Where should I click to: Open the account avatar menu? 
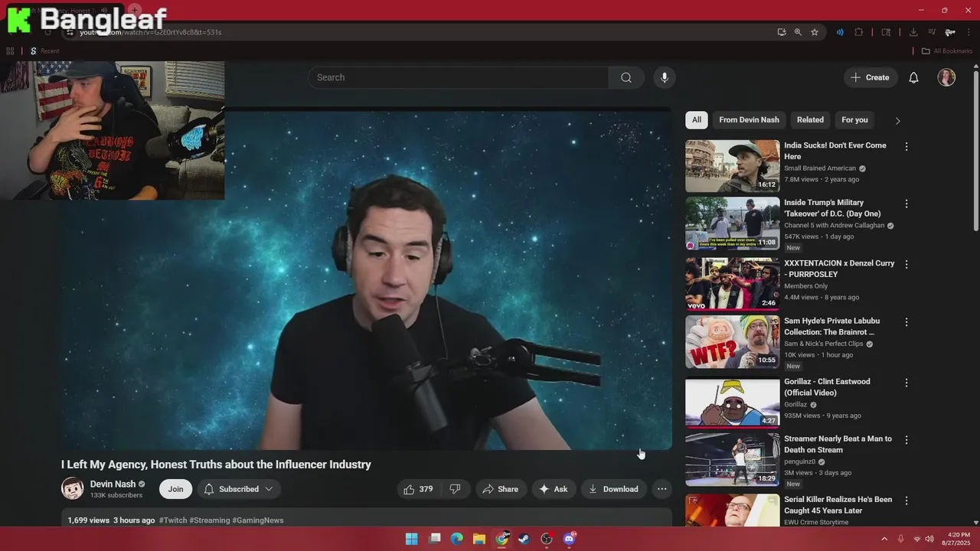946,77
